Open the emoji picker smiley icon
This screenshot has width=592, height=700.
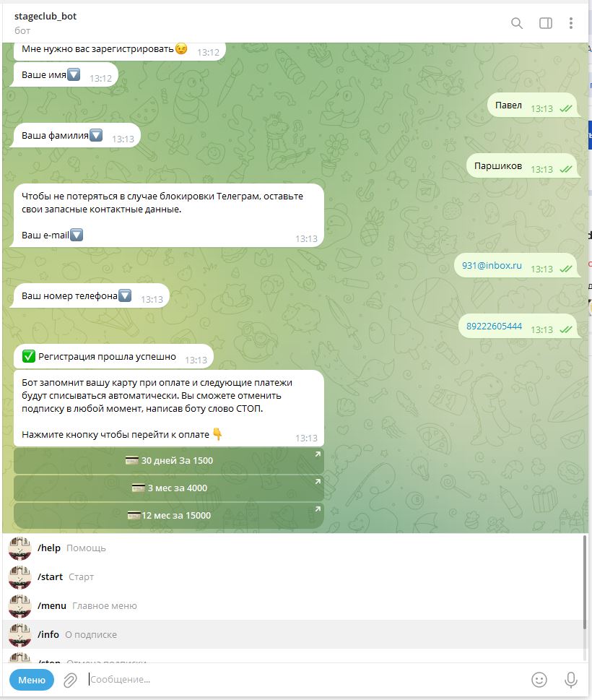click(x=539, y=680)
